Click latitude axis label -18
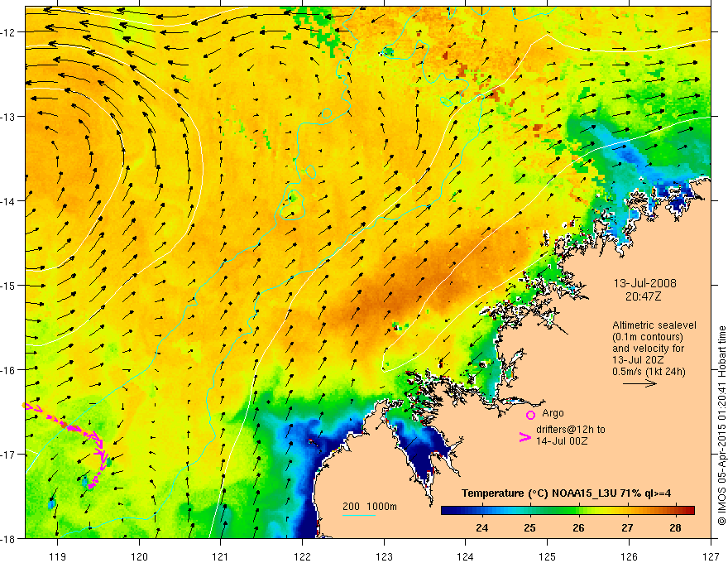The height and width of the screenshot is (563, 728). pyautogui.click(x=8, y=538)
